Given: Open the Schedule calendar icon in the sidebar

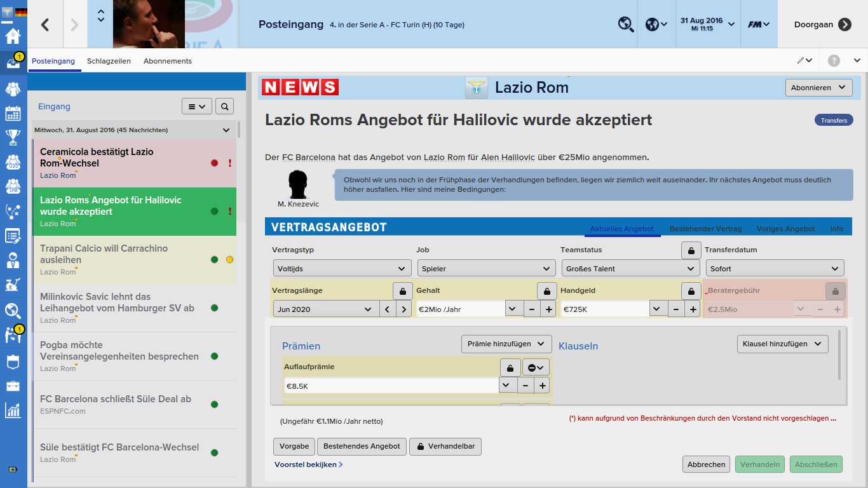Looking at the screenshot, I should (x=13, y=114).
